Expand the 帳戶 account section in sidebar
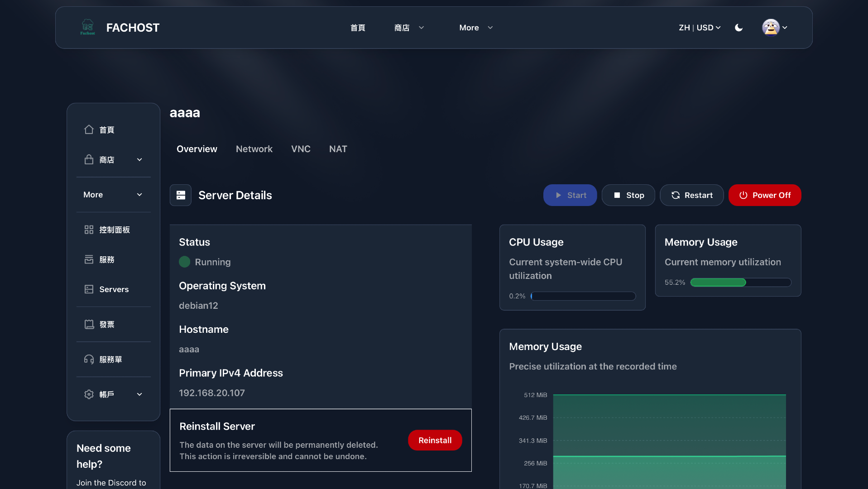Image resolution: width=868 pixels, height=489 pixels. [x=113, y=394]
